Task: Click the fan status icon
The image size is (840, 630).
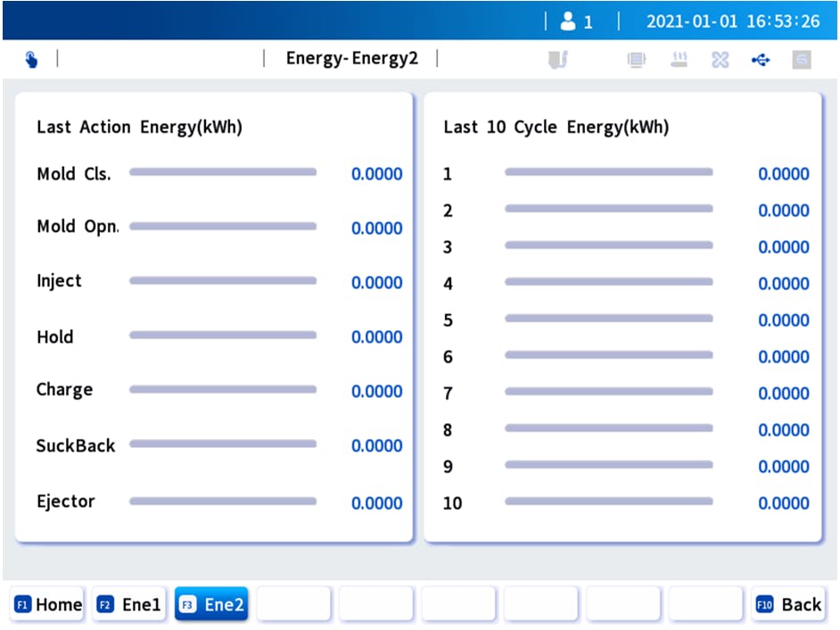Action: click(720, 60)
